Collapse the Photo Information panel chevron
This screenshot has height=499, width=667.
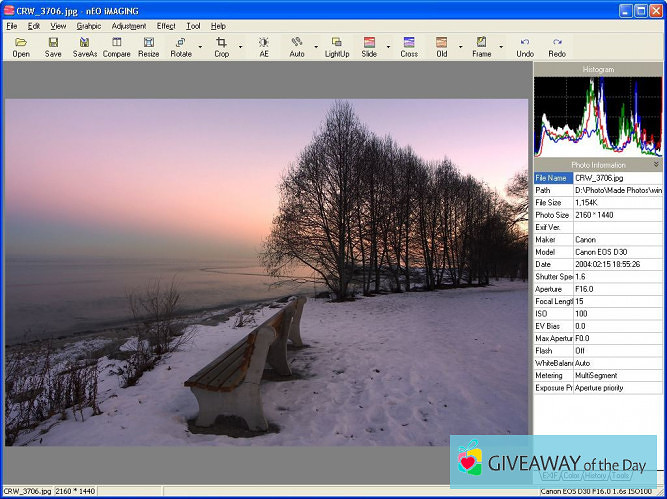click(656, 164)
